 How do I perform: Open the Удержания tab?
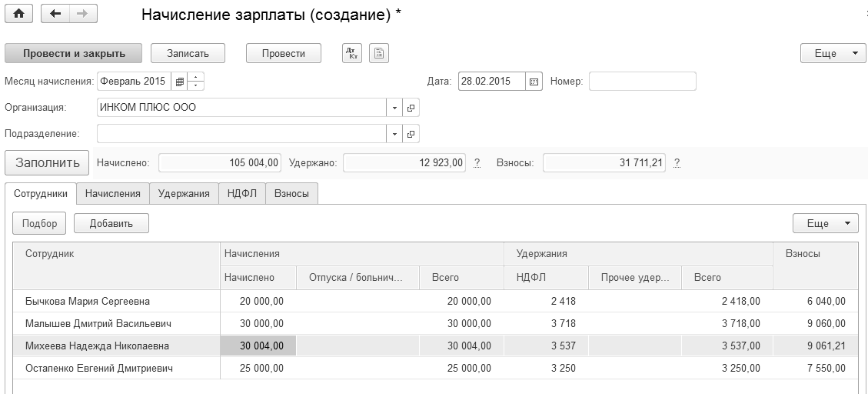click(184, 194)
